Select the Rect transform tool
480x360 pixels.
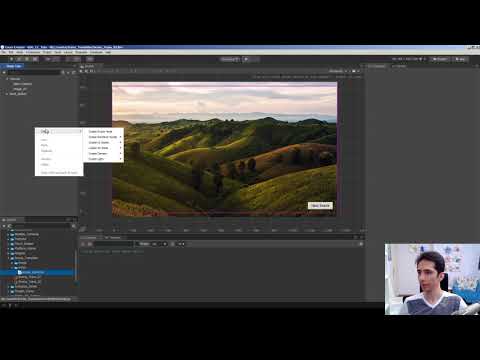pyautogui.click(x=35, y=59)
